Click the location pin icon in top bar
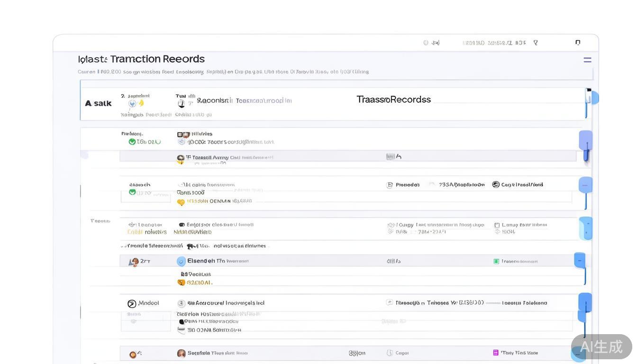 click(x=536, y=43)
